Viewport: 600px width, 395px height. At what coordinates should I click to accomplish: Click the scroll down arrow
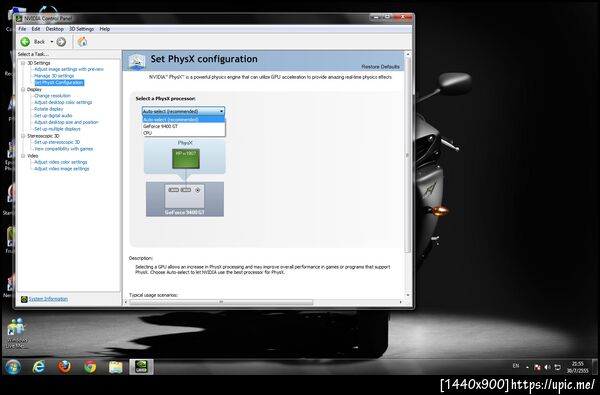tap(408, 295)
